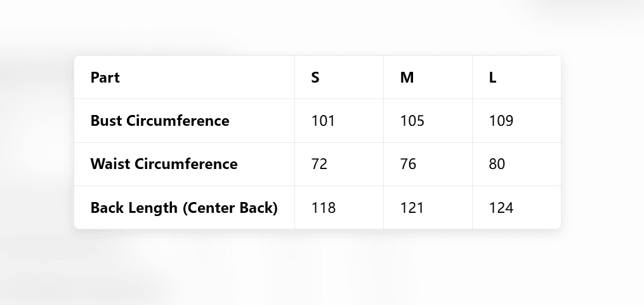Select the Bust Circumference row label
This screenshot has width=644, height=305.
pyautogui.click(x=160, y=121)
